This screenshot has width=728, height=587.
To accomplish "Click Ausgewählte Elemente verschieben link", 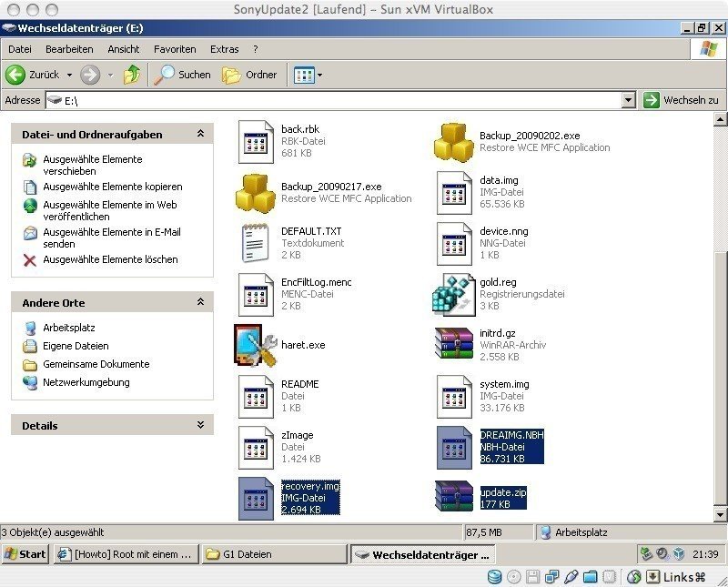I will 93,165.
